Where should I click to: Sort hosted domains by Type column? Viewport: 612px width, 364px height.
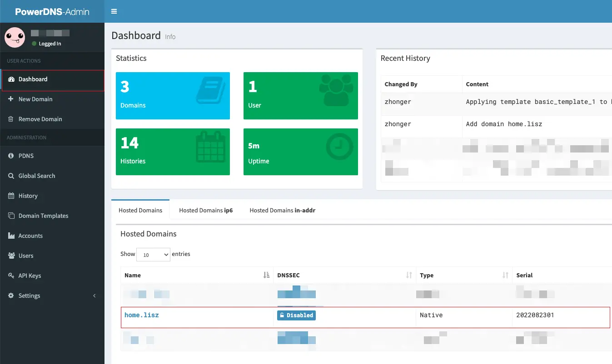[505, 275]
